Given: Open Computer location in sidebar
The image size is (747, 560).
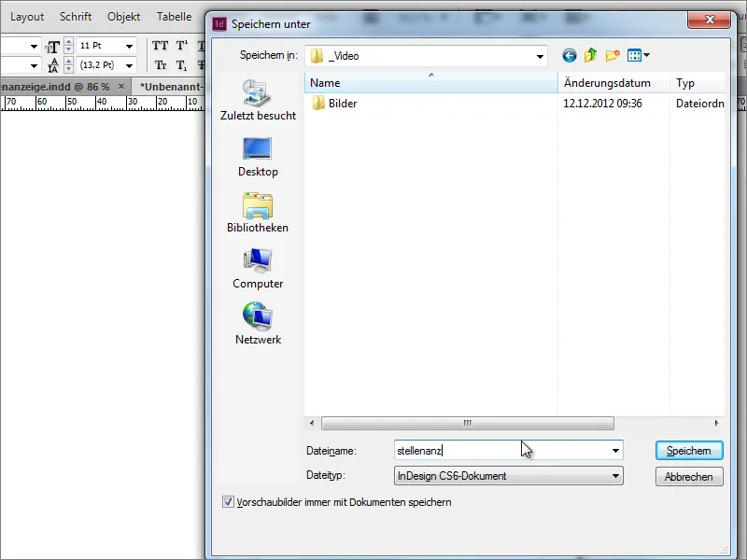Looking at the screenshot, I should coord(258,269).
